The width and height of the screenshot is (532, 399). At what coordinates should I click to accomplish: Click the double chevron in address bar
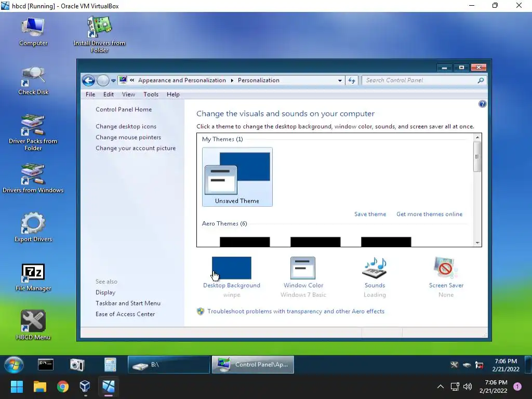pyautogui.click(x=132, y=81)
